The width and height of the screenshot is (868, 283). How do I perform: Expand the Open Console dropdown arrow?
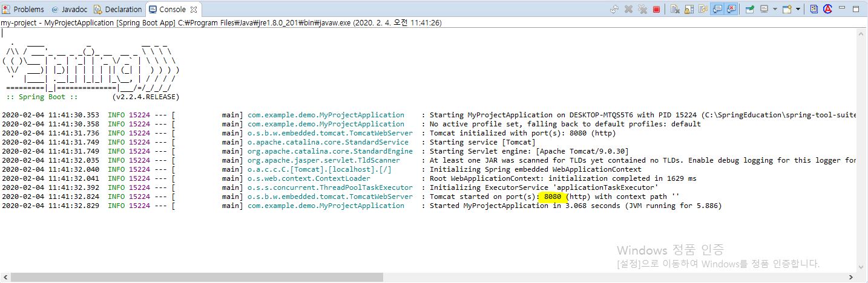[798, 9]
